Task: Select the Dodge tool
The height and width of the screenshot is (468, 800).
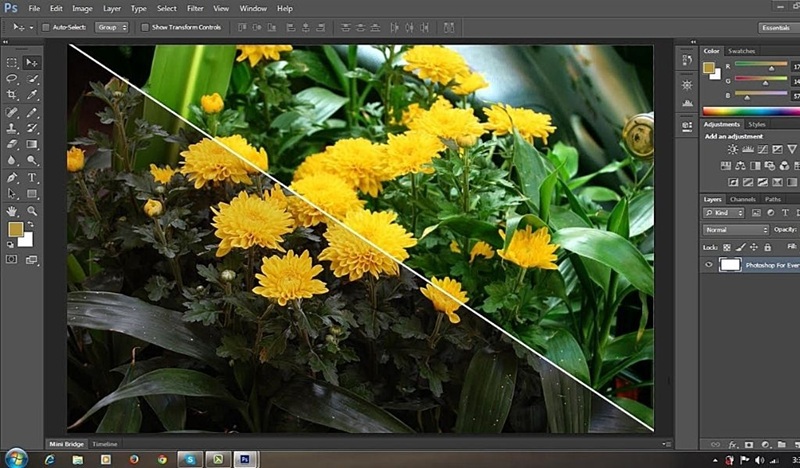Action: (32, 160)
